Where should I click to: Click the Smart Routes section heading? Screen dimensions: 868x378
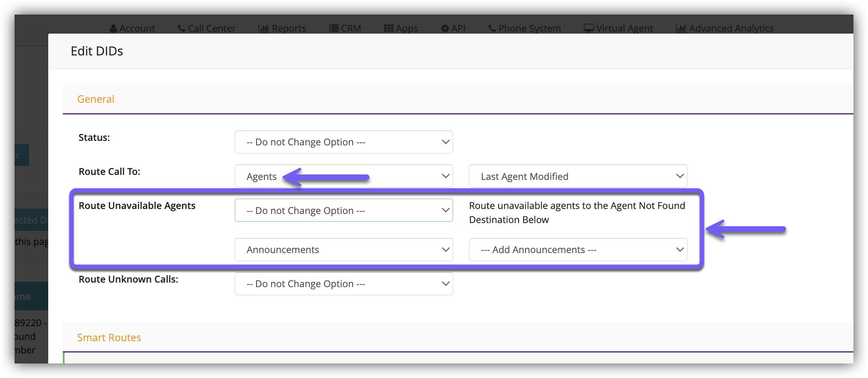click(109, 338)
